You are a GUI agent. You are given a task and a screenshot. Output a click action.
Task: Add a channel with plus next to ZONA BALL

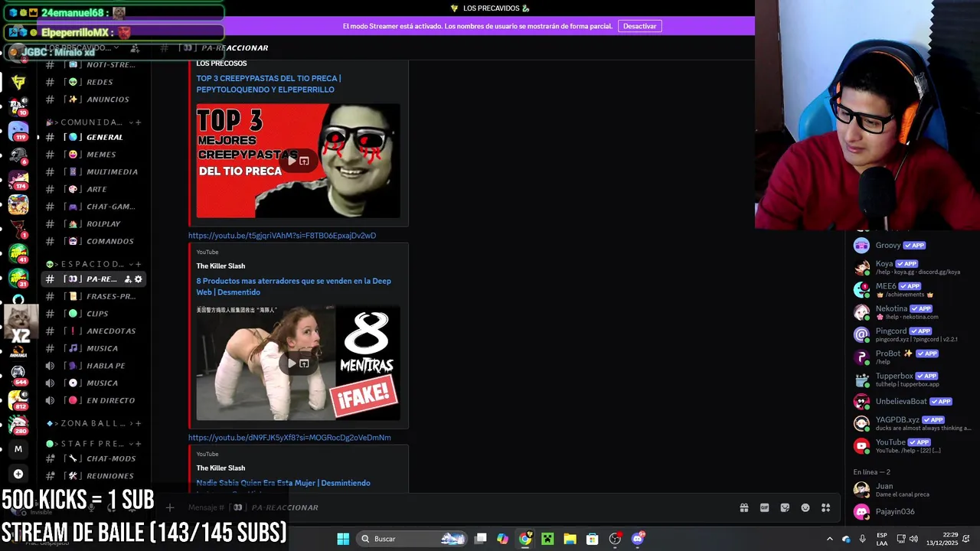[138, 423]
